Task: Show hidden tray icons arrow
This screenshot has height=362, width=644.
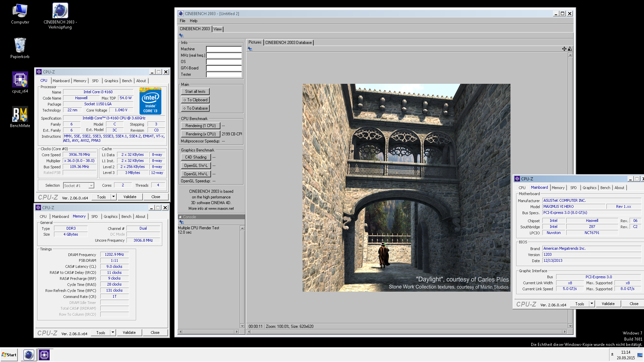Action: (612, 355)
